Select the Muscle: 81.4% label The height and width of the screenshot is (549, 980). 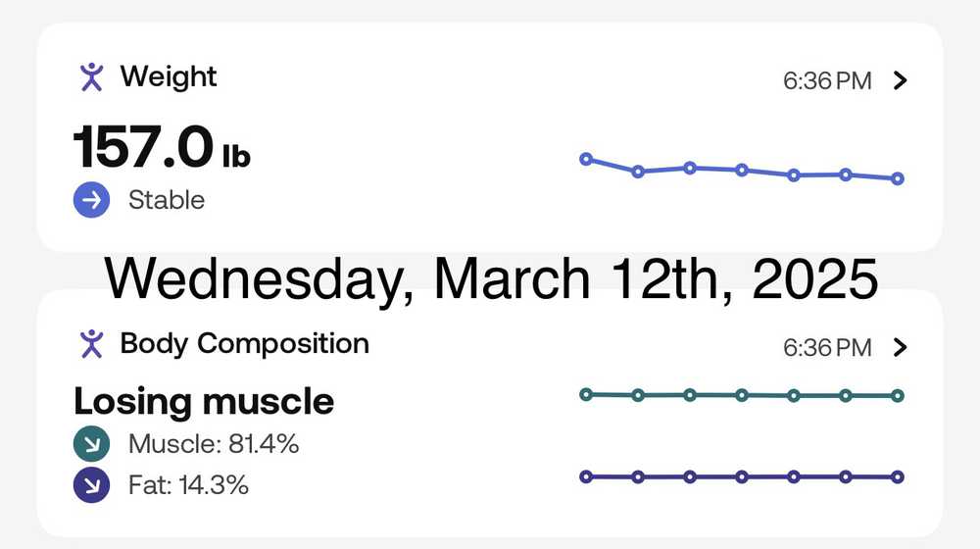pos(214,445)
